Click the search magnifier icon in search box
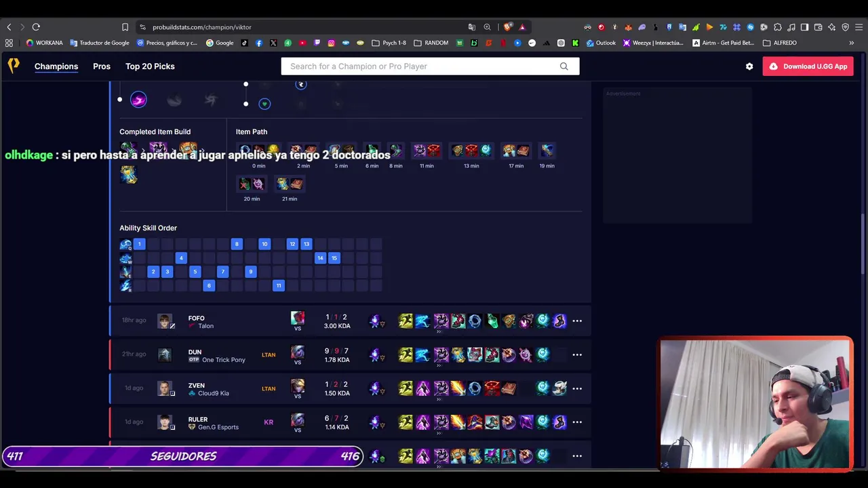Image resolution: width=868 pixels, height=488 pixels. (x=564, y=66)
